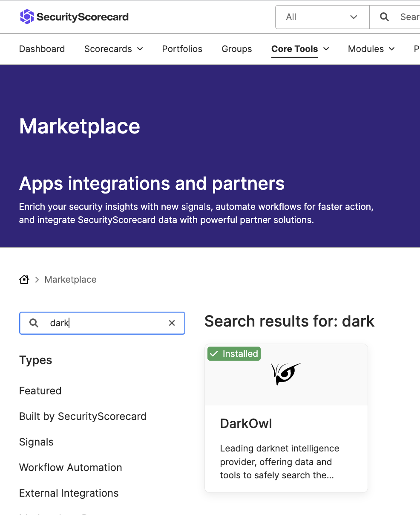Click the Installed badge on the DarkOwl card
The height and width of the screenshot is (515, 420).
tap(234, 354)
